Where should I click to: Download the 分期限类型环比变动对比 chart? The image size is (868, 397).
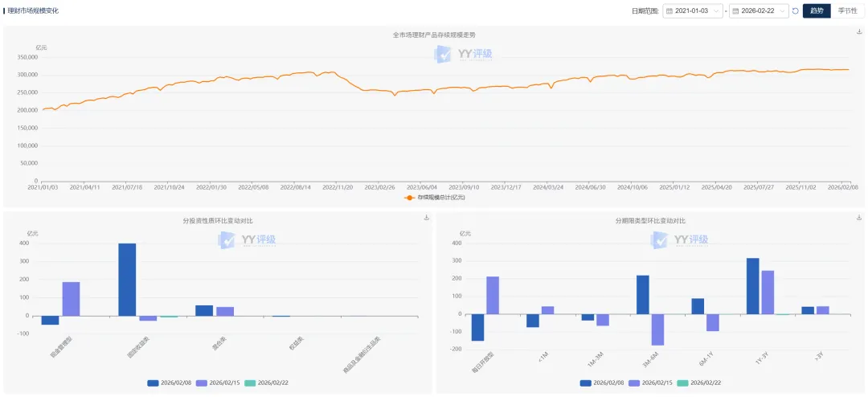(859, 218)
